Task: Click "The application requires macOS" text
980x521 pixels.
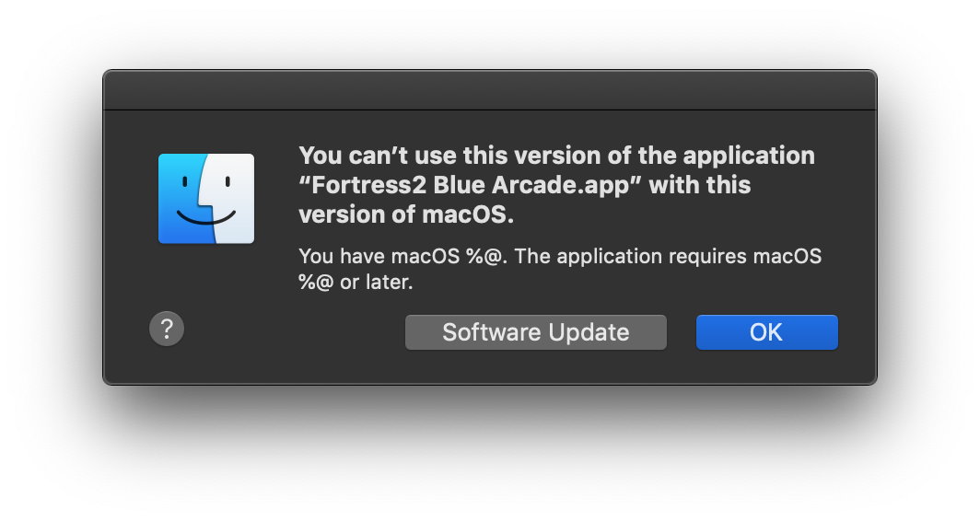Action: (668, 256)
